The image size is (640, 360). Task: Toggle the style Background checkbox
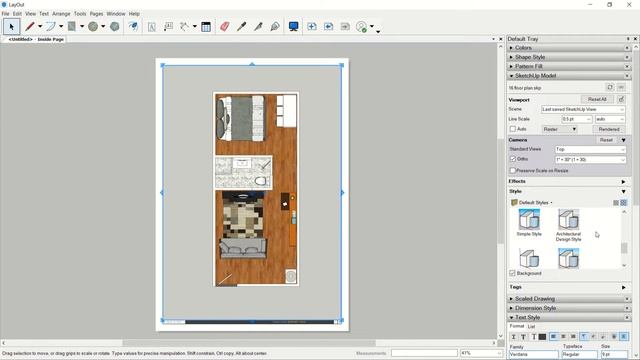coord(513,273)
